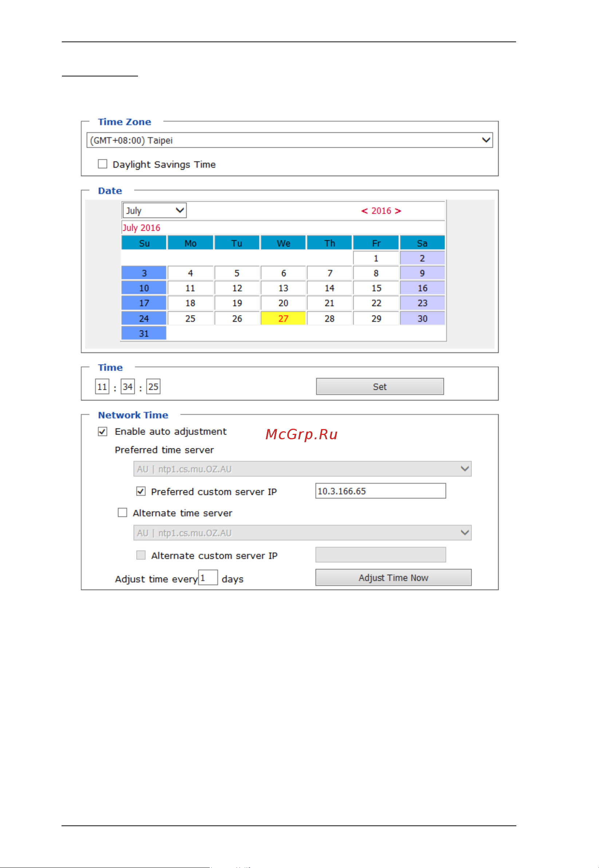Select Sunday July 3 in the calendar

[144, 273]
